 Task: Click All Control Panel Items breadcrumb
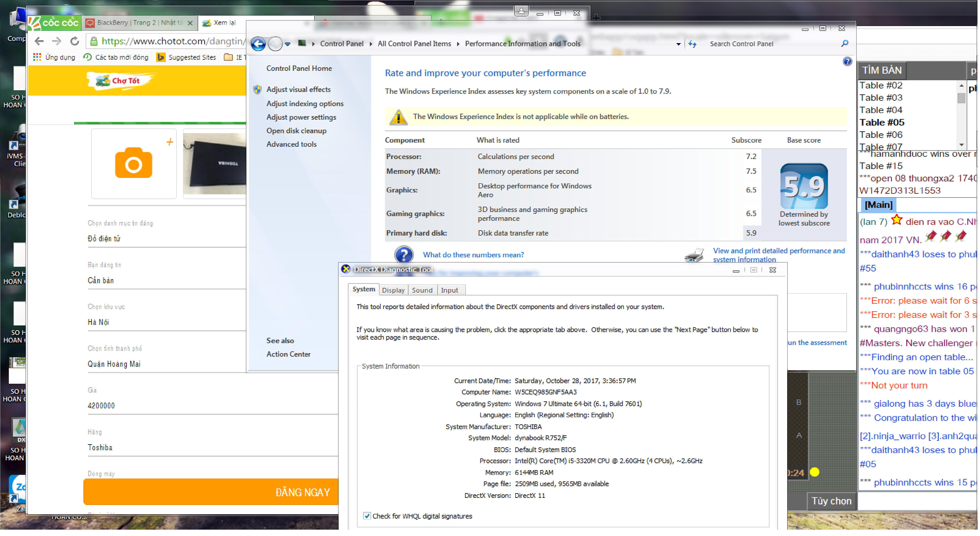tap(414, 44)
